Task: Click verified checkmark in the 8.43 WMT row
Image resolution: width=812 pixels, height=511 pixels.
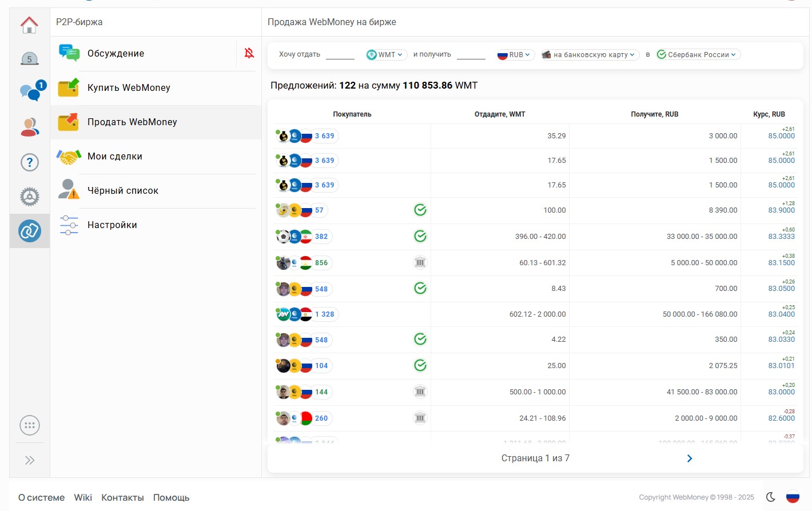Action: [420, 289]
